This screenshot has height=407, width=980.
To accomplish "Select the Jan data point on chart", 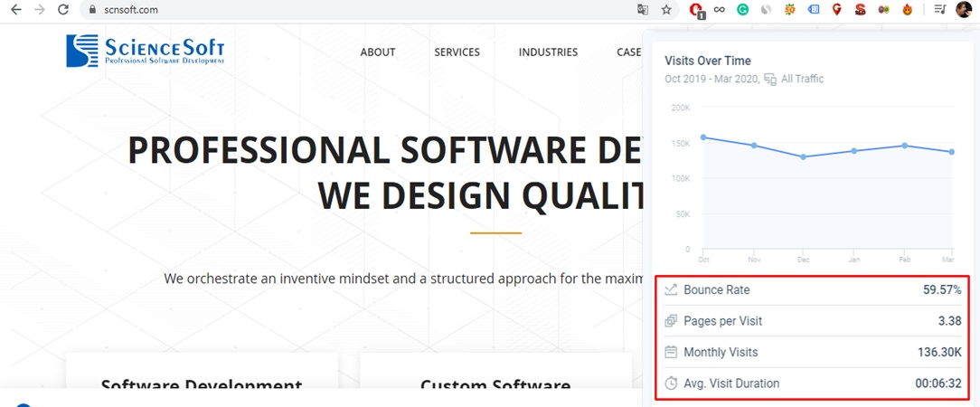I will [x=853, y=151].
